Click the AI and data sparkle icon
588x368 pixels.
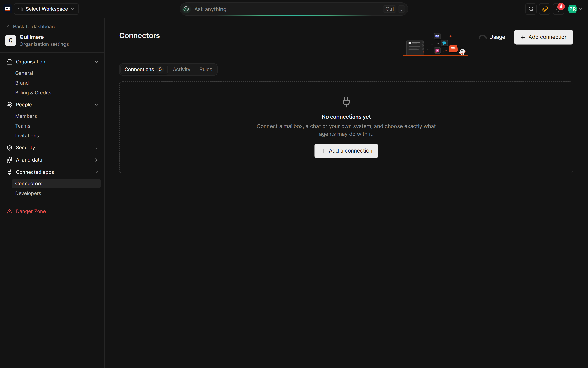(9, 160)
